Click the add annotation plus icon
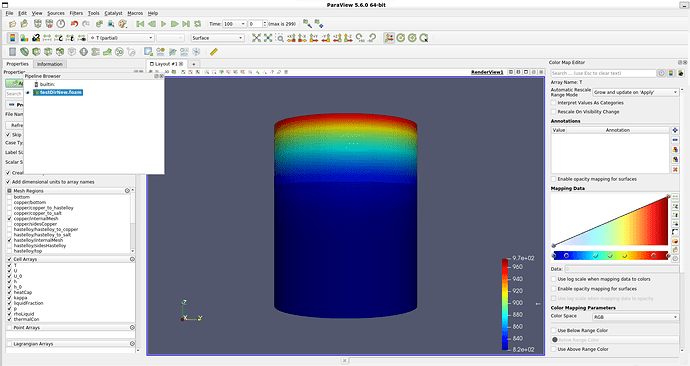Screen dimensions: 690x366 point(675,130)
